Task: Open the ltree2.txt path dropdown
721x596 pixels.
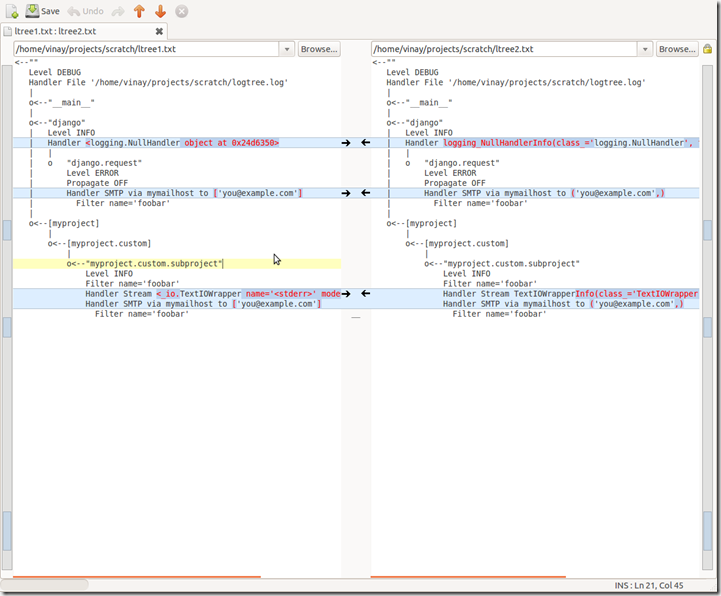Action: coord(645,49)
